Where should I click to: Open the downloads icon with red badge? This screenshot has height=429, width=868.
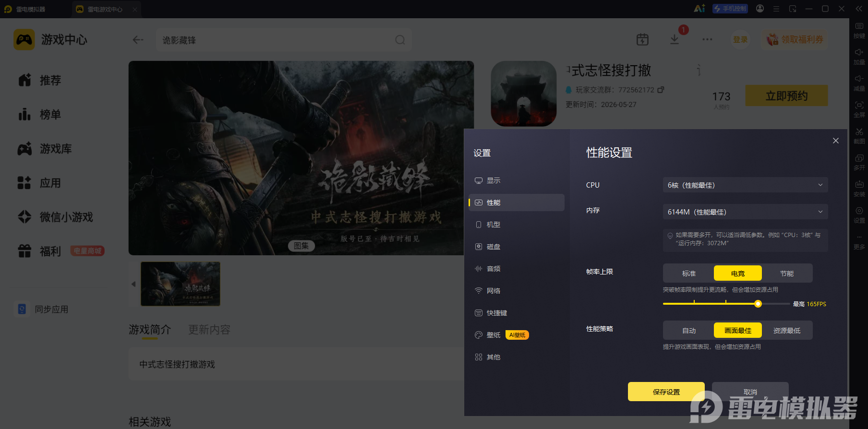coord(675,39)
